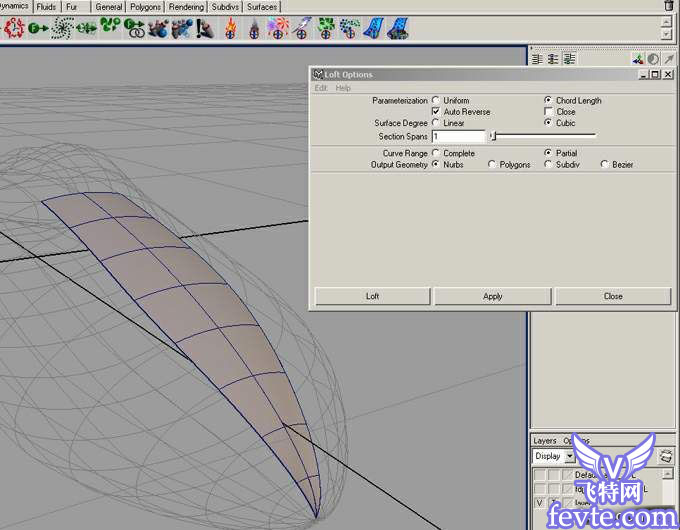The width and height of the screenshot is (680, 530).
Task: Switch to the Rendering shelf tab
Action: pyautogui.click(x=186, y=7)
